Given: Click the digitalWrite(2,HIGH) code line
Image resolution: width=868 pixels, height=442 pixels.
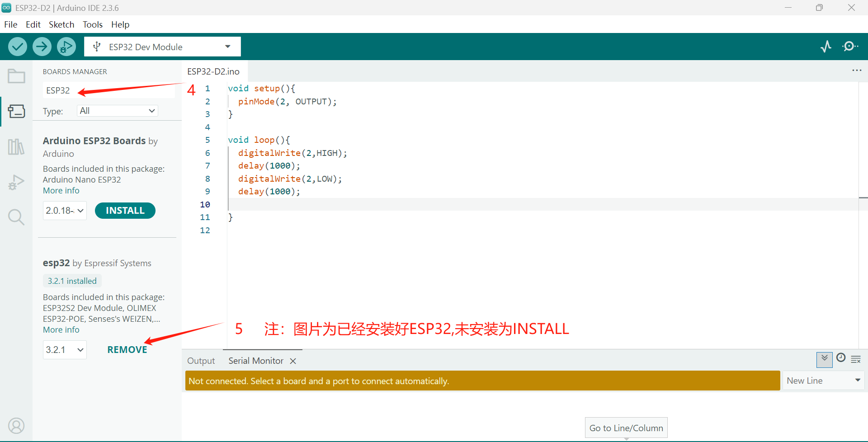Looking at the screenshot, I should point(292,153).
